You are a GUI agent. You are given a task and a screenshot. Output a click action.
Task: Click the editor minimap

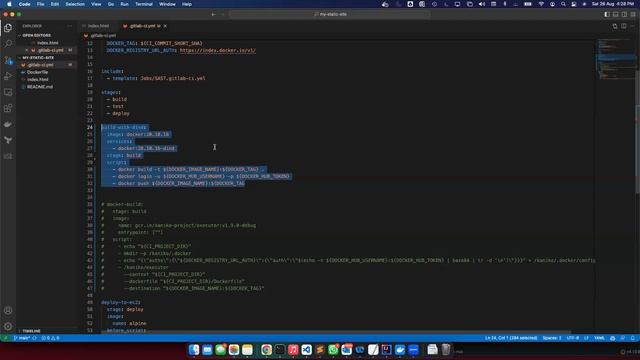616,59
